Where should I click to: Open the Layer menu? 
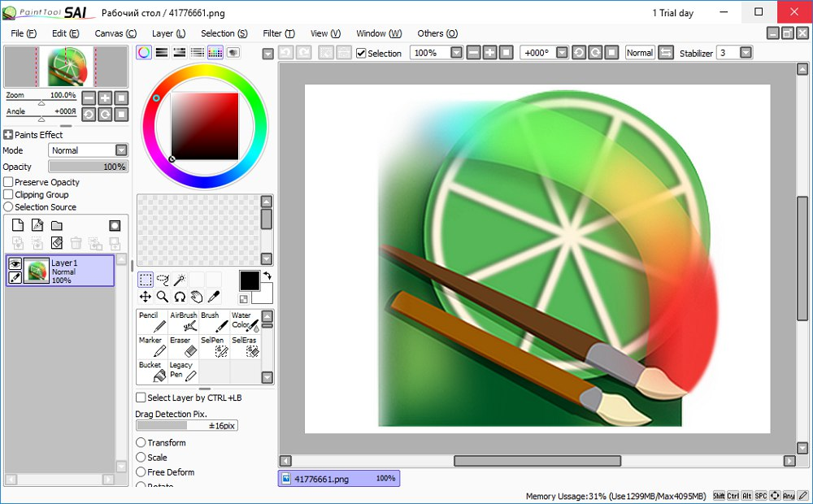coord(168,33)
